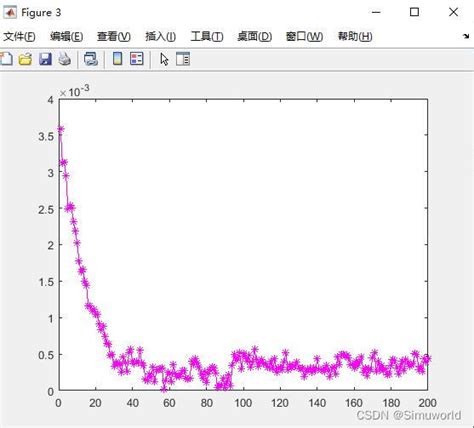Viewport: 474px width, 428px height.
Task: Click the New Figure toolbar icon
Action: (6, 59)
